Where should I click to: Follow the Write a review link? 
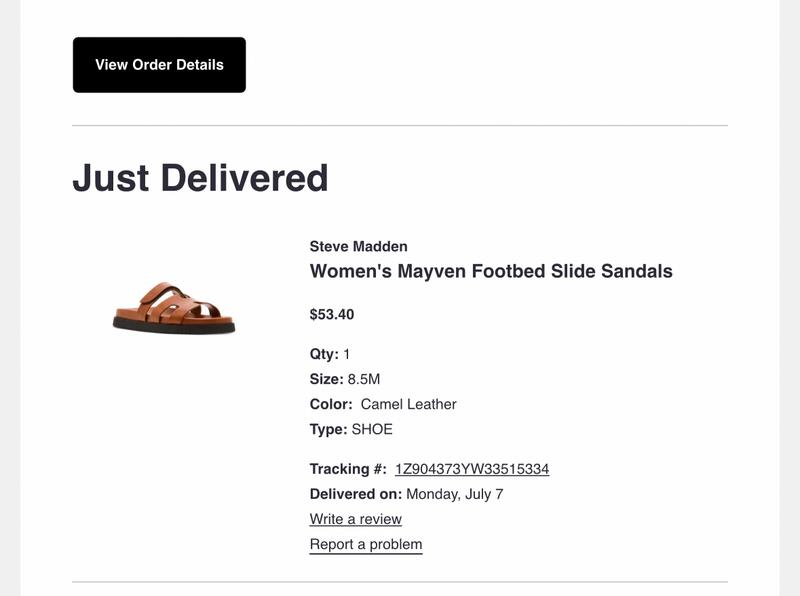pos(356,519)
